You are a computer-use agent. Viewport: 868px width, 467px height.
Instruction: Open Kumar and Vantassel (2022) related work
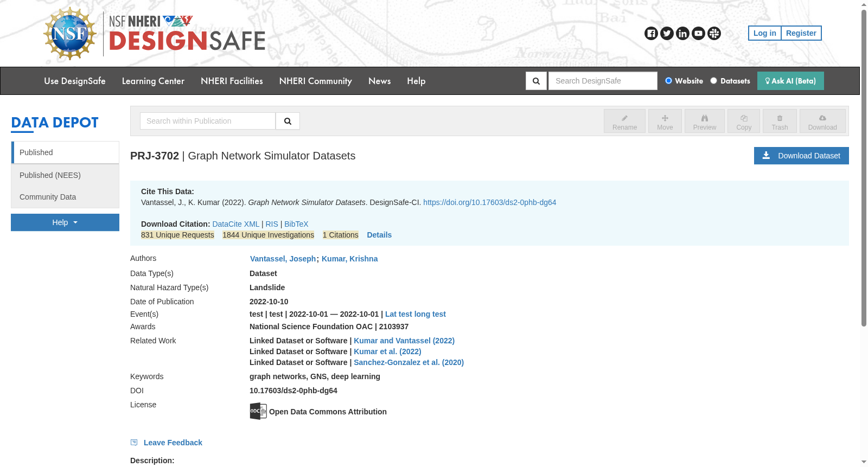point(404,341)
